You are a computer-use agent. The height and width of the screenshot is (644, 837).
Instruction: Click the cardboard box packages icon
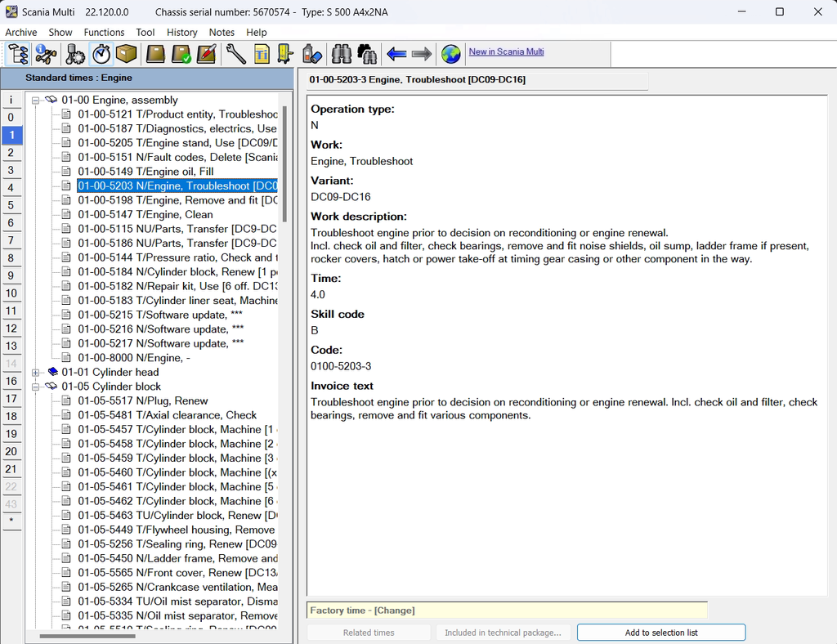[x=127, y=54]
